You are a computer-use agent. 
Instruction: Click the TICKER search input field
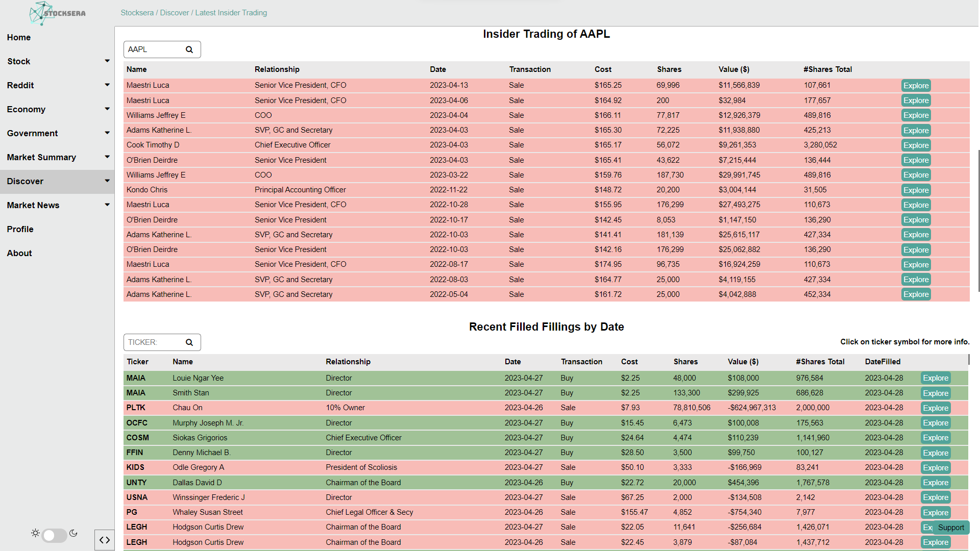pyautogui.click(x=153, y=342)
